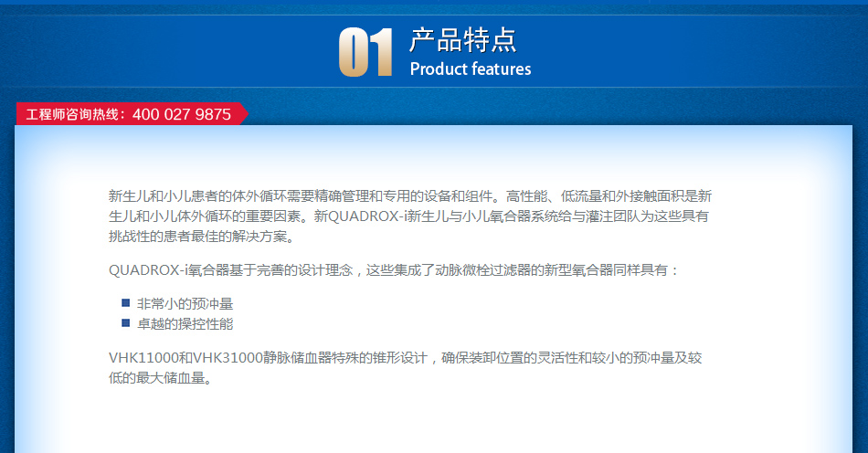
Task: Select the 产品特点 heading
Action: (462, 39)
